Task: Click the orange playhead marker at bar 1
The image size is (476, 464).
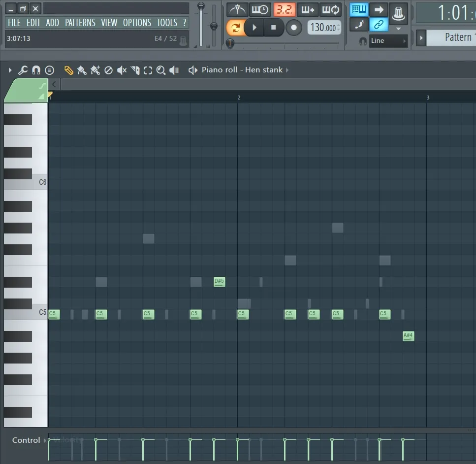Action: [50, 95]
